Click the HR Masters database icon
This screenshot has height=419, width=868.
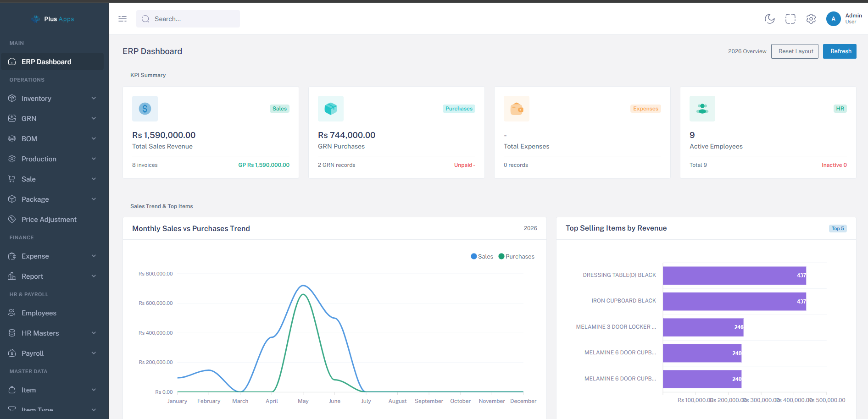[12, 333]
